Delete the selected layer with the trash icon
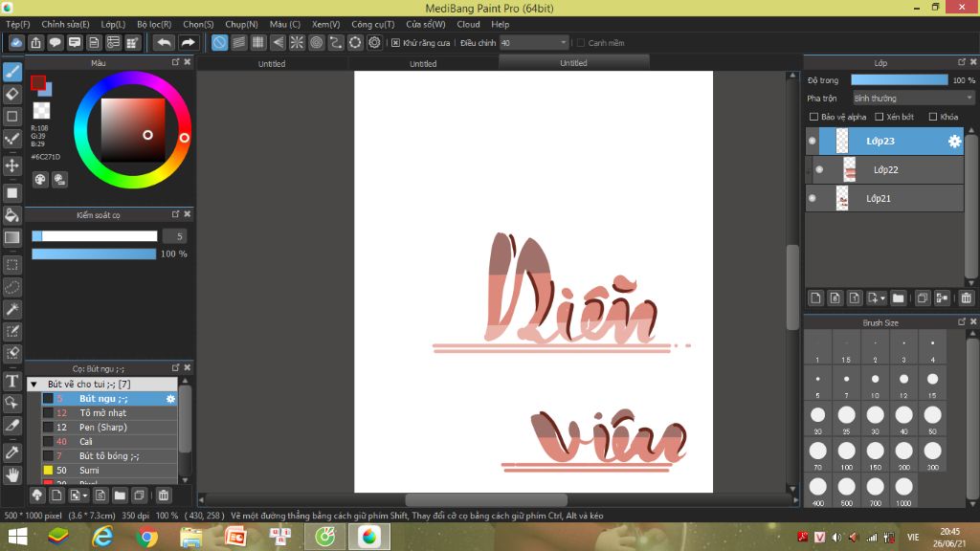The height and width of the screenshot is (551, 980). (x=967, y=298)
